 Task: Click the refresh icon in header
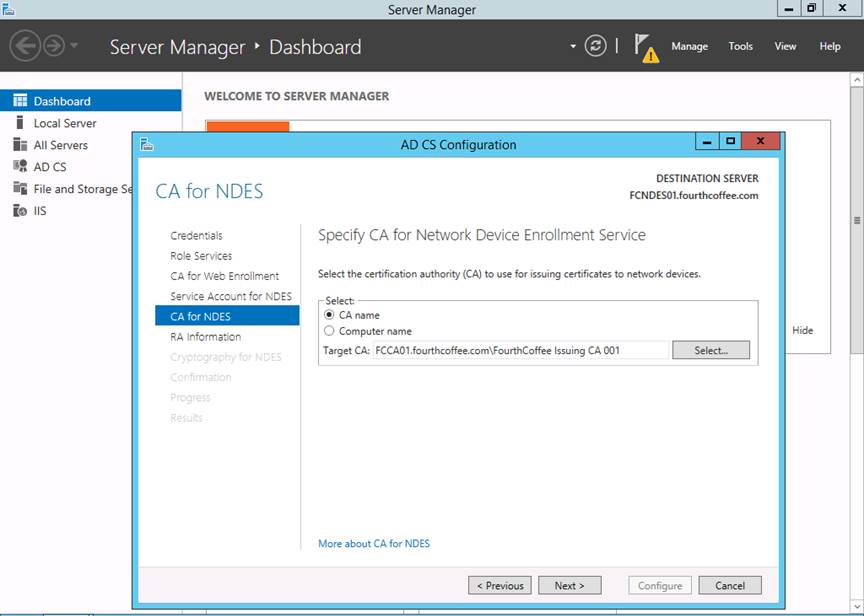[x=596, y=46]
